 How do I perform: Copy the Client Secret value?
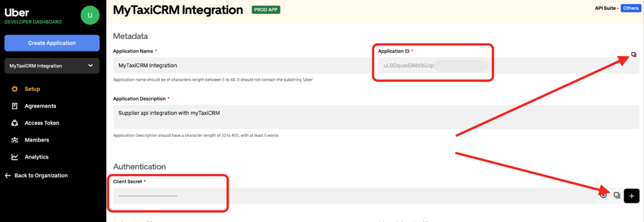click(617, 195)
